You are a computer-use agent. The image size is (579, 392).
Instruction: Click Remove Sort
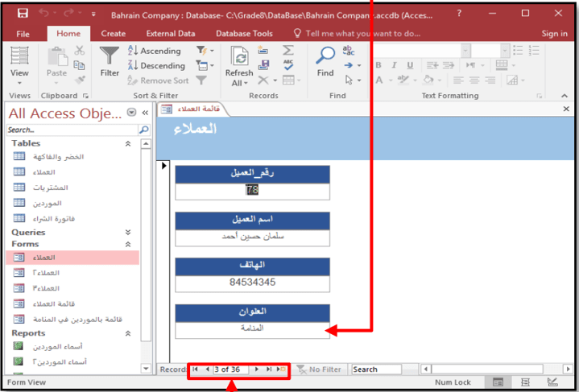158,80
